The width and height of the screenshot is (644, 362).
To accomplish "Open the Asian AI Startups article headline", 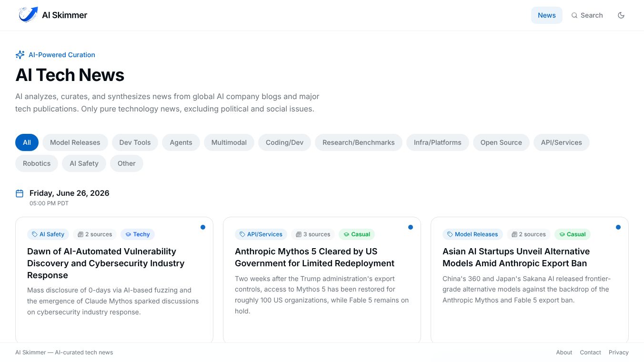I will (516, 257).
